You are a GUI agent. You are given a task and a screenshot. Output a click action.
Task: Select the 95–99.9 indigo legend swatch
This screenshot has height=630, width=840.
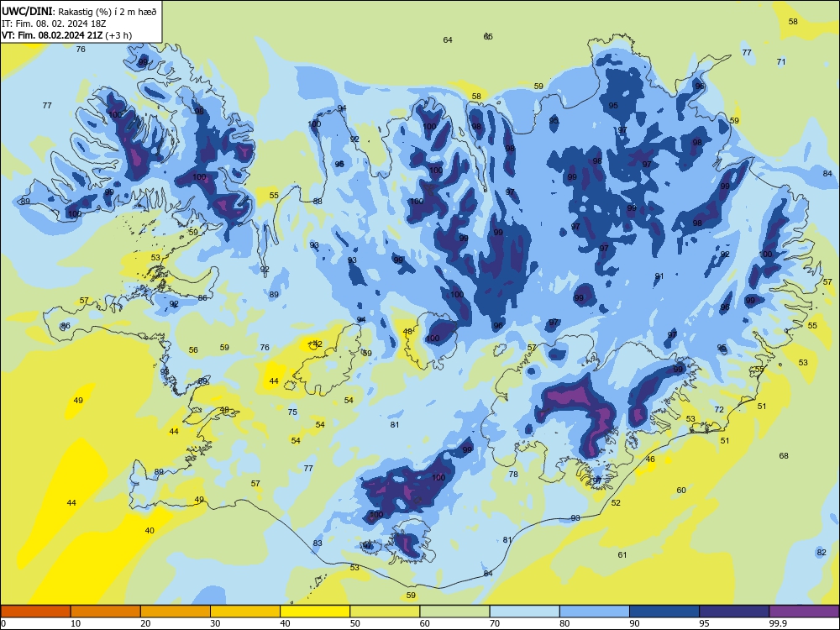(x=734, y=612)
